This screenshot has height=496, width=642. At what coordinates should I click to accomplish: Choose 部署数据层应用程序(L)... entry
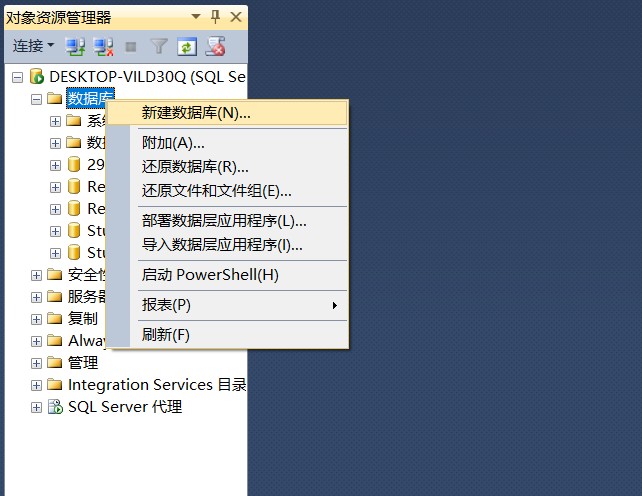tap(227, 221)
